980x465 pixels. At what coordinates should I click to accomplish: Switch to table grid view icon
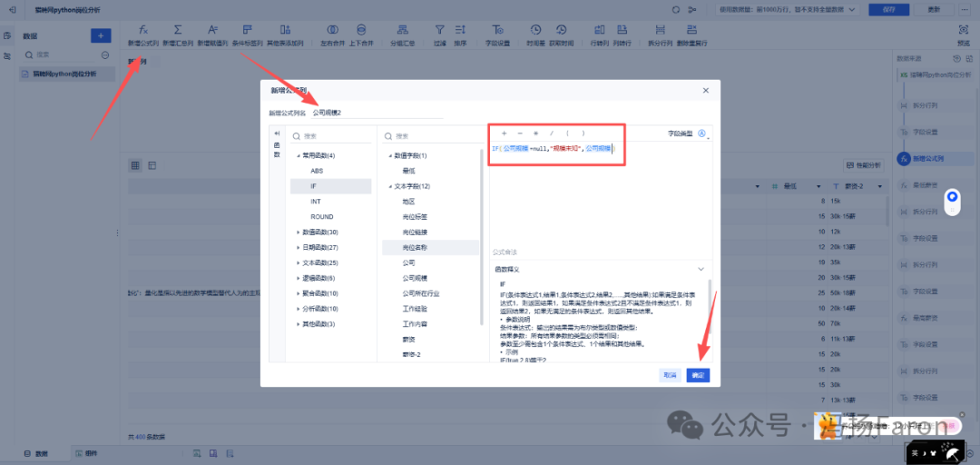(x=135, y=165)
